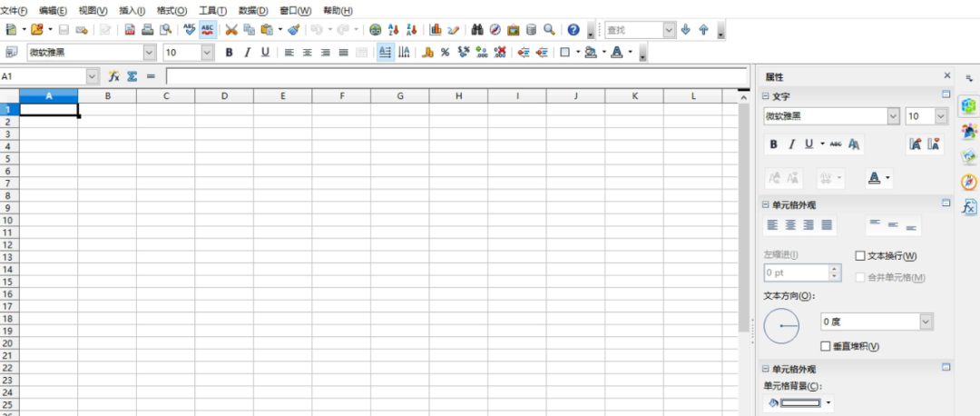
Task: Export directly as PDF
Action: [x=130, y=29]
